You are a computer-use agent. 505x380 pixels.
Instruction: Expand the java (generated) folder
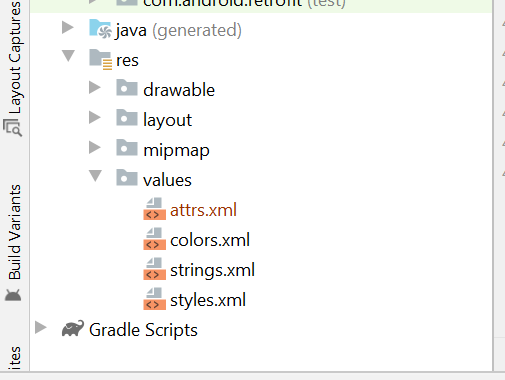[x=68, y=27]
